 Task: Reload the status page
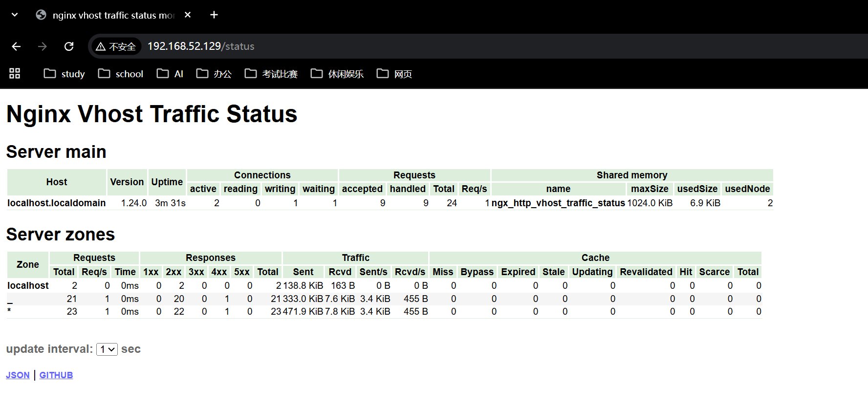[x=69, y=46]
